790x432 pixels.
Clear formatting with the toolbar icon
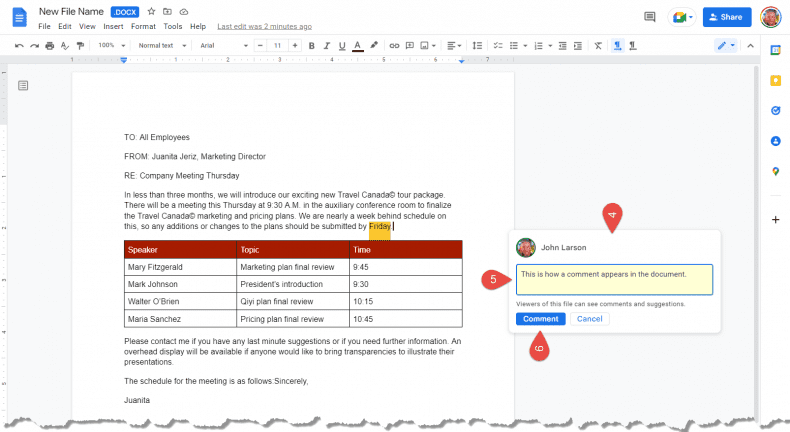598,46
